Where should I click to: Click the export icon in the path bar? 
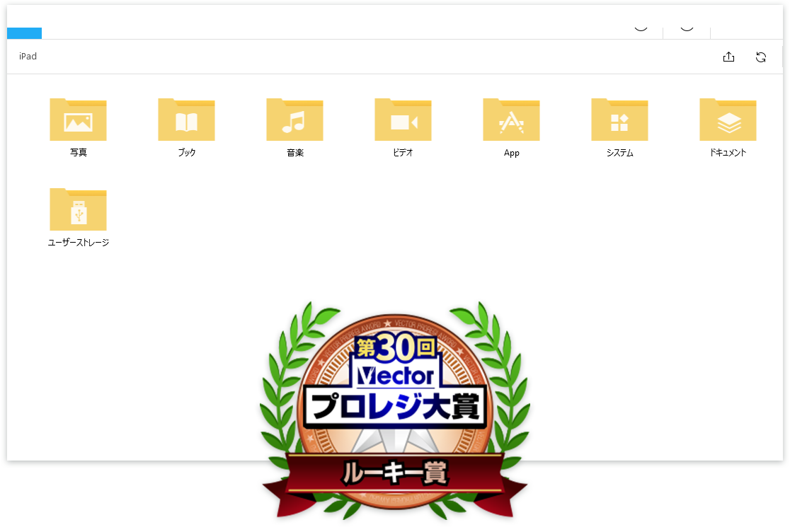(728, 57)
